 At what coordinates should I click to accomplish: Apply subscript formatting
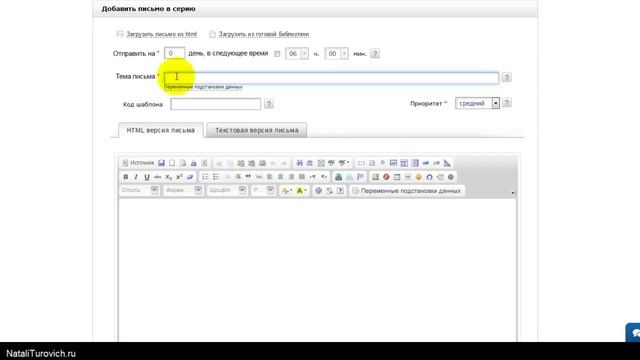[x=168, y=177]
